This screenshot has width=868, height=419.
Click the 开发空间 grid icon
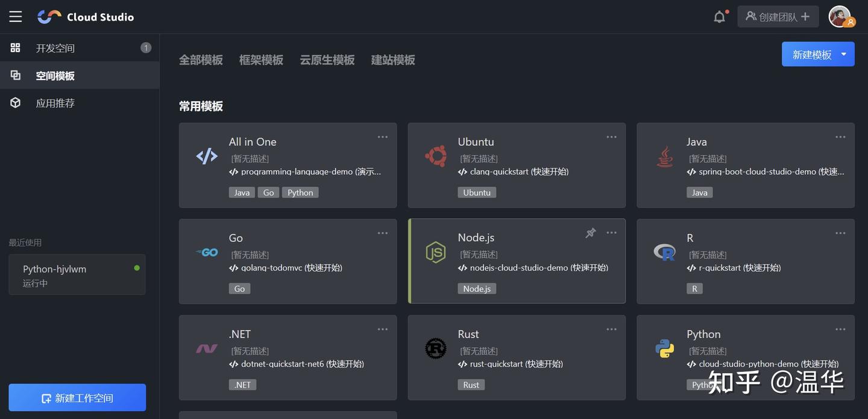coord(16,48)
